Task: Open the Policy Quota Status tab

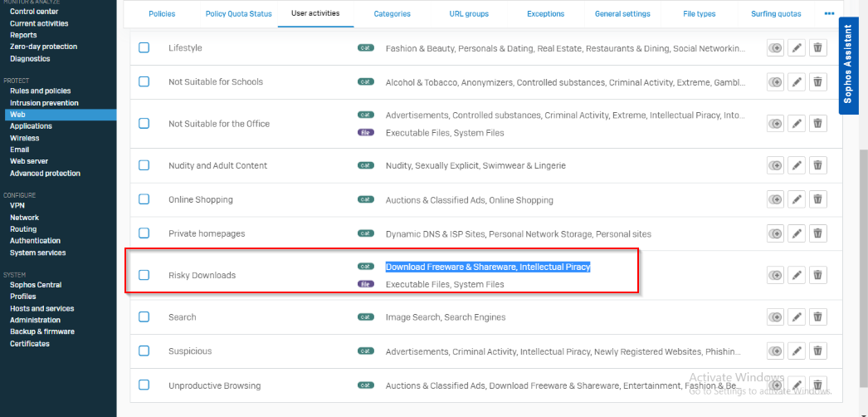Action: [239, 14]
